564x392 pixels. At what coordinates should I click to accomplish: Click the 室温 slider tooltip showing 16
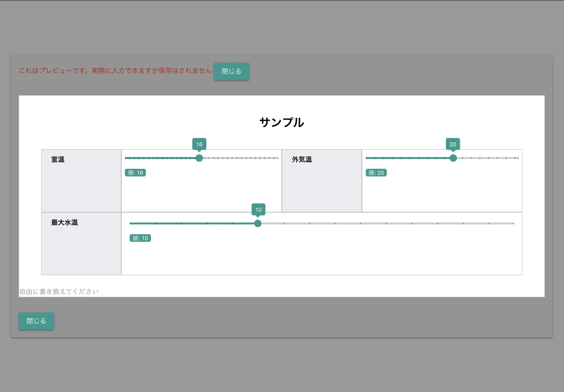pyautogui.click(x=199, y=144)
